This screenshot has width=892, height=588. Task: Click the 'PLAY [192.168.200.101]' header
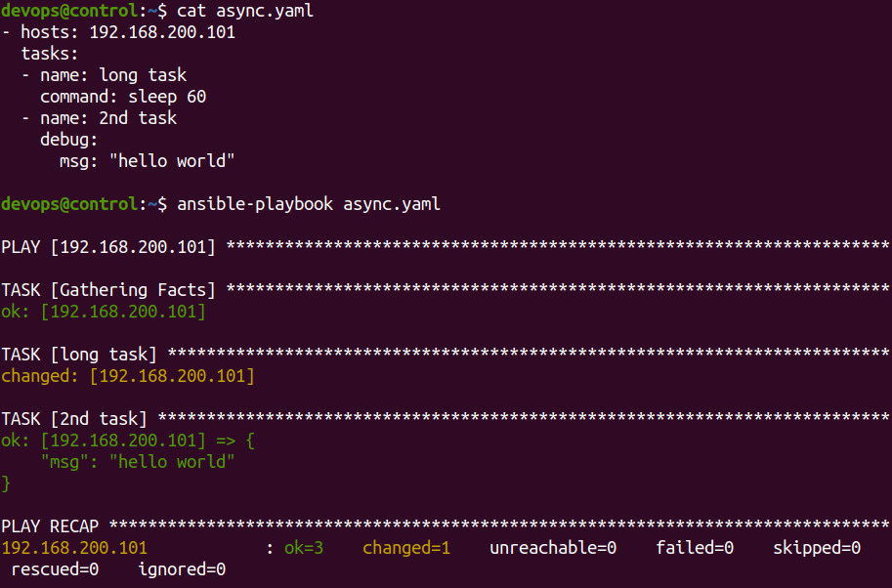108,247
